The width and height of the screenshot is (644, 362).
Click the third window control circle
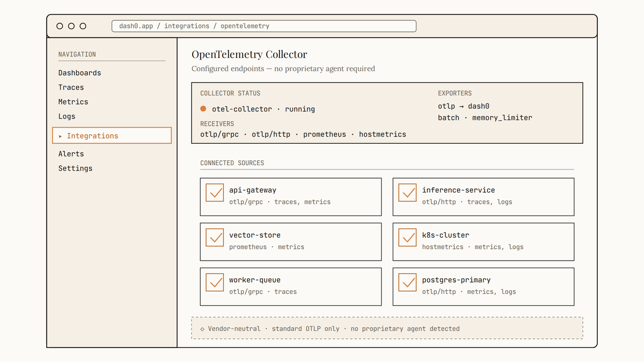(x=83, y=26)
